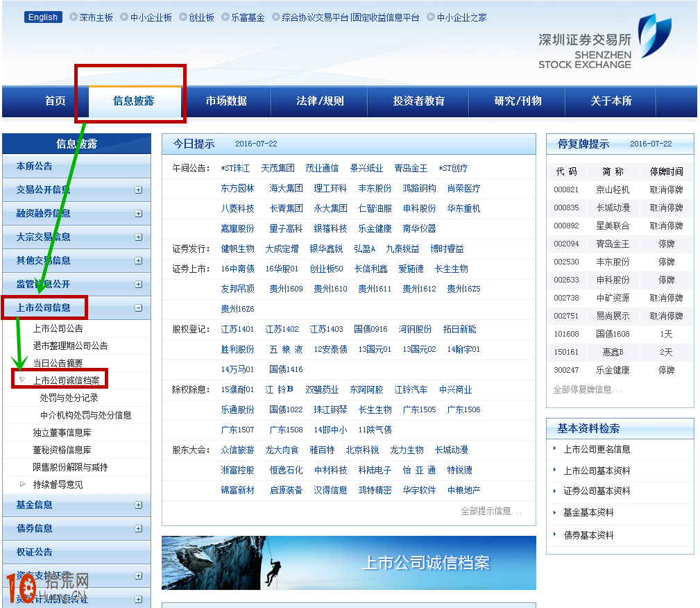Open 固定收益信息平台 top link
Screen dimensions: 700x608
pos(386,17)
